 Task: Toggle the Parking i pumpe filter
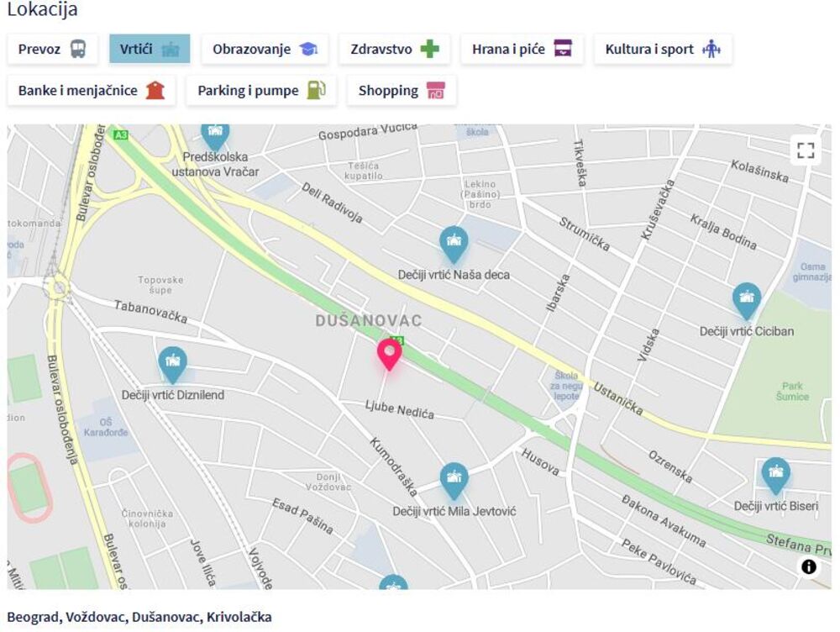[261, 91]
